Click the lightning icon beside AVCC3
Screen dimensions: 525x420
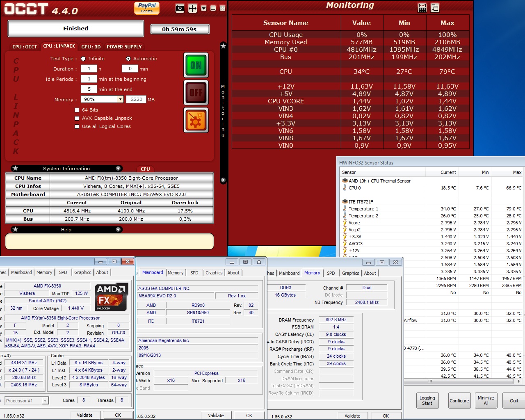[345, 244]
